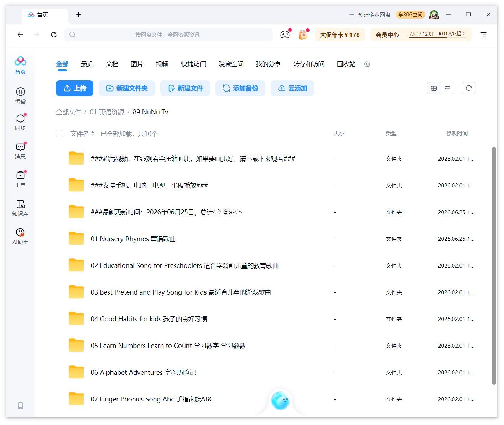Open the 传输 transfer panel
This screenshot has height=425, width=504.
pos(20,95)
